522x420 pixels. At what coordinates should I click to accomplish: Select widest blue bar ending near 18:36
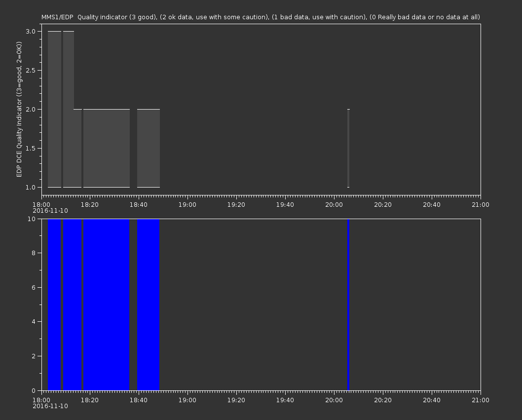[x=107, y=305]
